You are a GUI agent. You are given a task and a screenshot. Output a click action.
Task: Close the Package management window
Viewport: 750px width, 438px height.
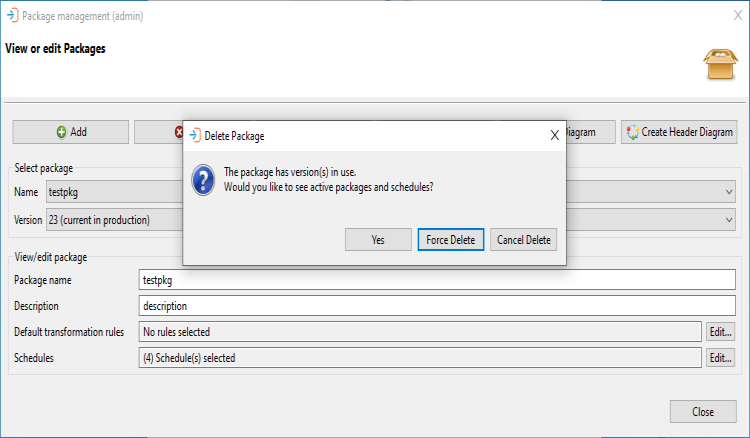point(738,15)
